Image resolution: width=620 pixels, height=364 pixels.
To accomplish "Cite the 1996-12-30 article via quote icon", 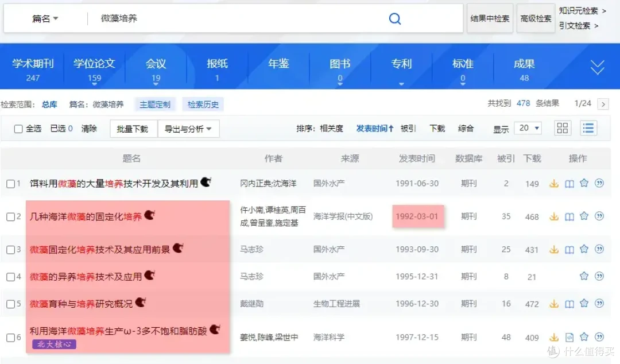I will pyautogui.click(x=599, y=303).
